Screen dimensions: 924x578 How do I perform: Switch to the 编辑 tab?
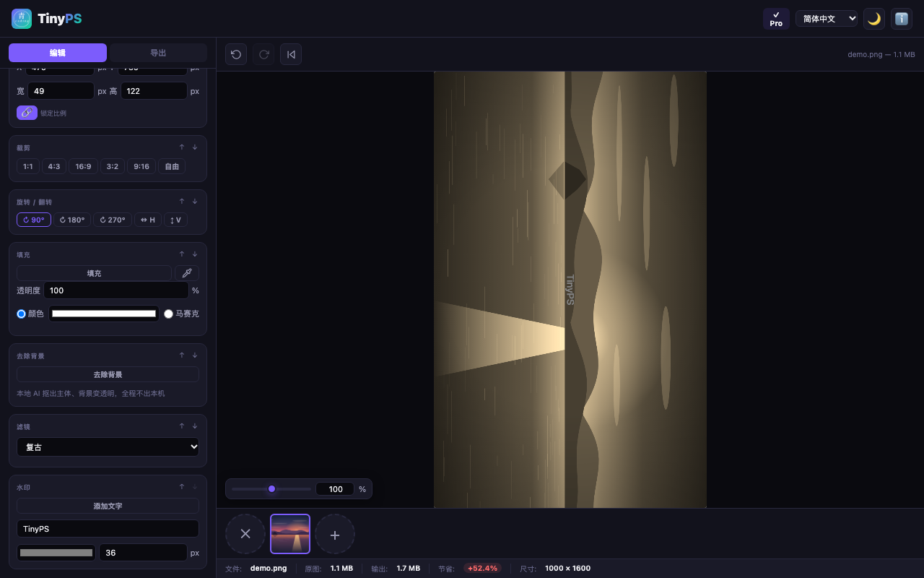point(58,53)
